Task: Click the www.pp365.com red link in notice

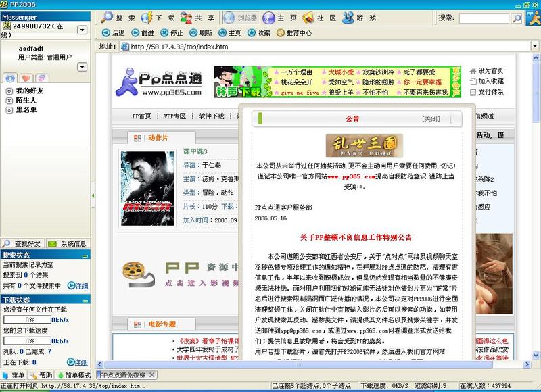Action: click(351, 176)
